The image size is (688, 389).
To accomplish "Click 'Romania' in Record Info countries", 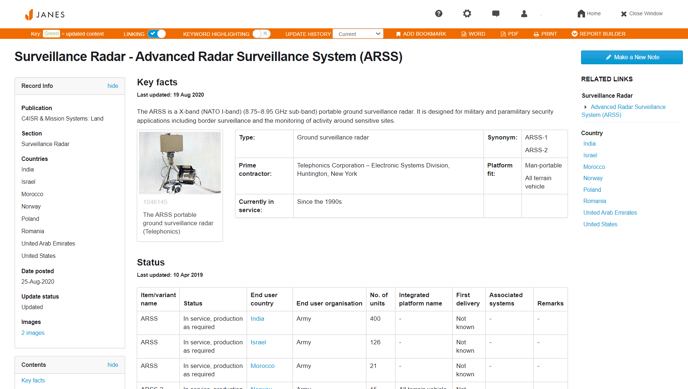I will [32, 231].
